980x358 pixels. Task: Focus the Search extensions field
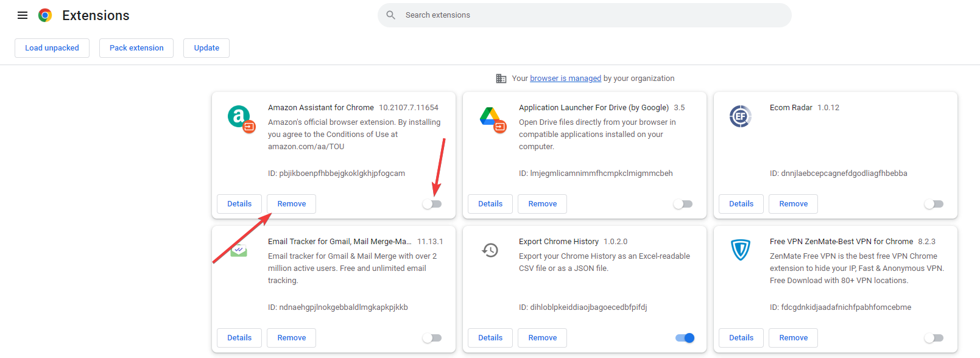pos(585,15)
